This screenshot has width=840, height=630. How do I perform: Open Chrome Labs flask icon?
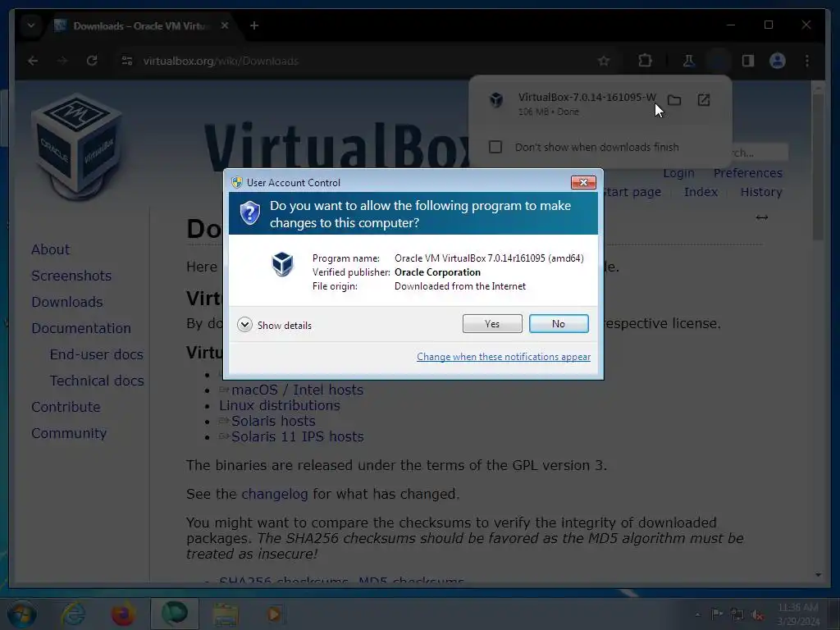689,61
